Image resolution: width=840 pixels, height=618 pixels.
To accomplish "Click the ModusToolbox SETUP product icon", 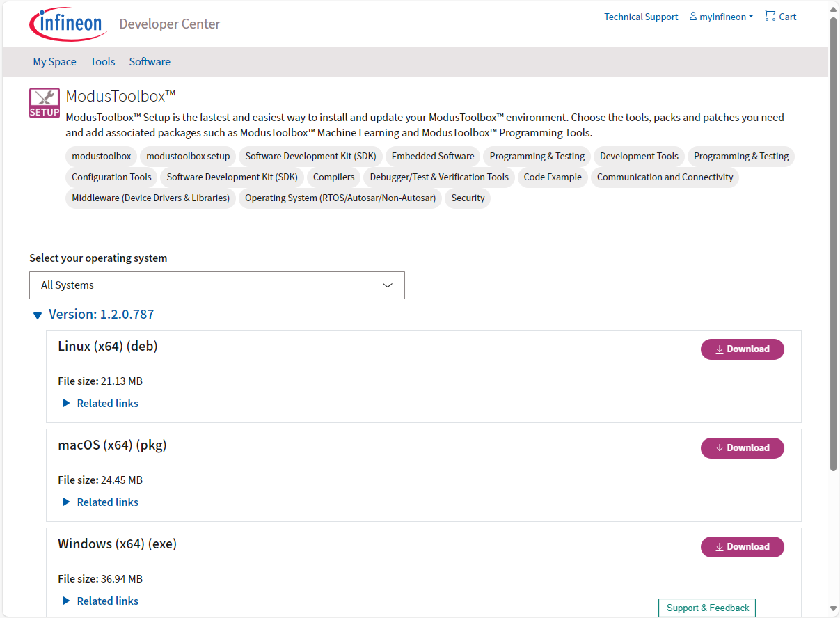I will [44, 102].
